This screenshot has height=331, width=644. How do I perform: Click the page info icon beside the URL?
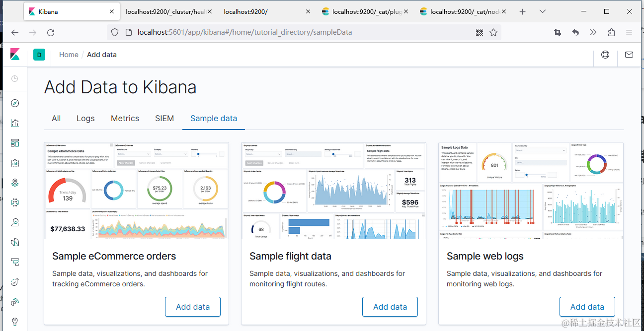(x=128, y=32)
